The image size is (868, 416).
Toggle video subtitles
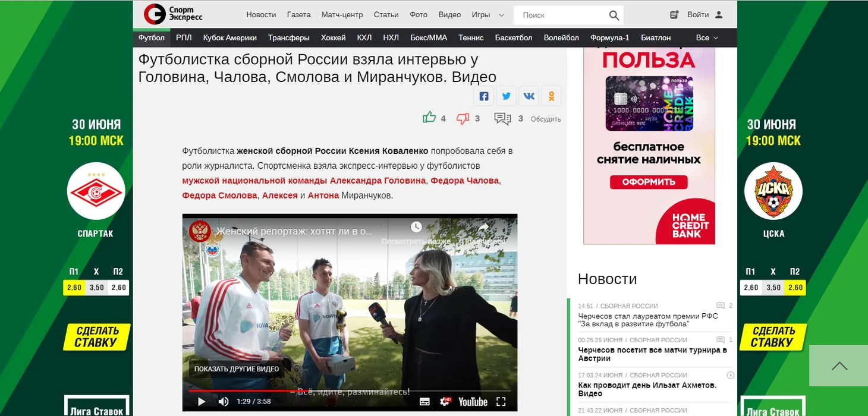[424, 402]
